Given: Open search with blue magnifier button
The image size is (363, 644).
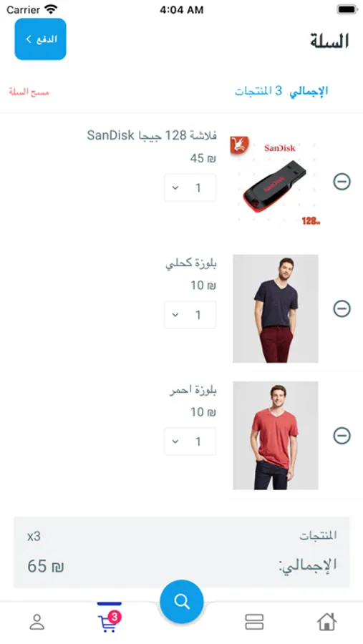Looking at the screenshot, I should 181,602.
